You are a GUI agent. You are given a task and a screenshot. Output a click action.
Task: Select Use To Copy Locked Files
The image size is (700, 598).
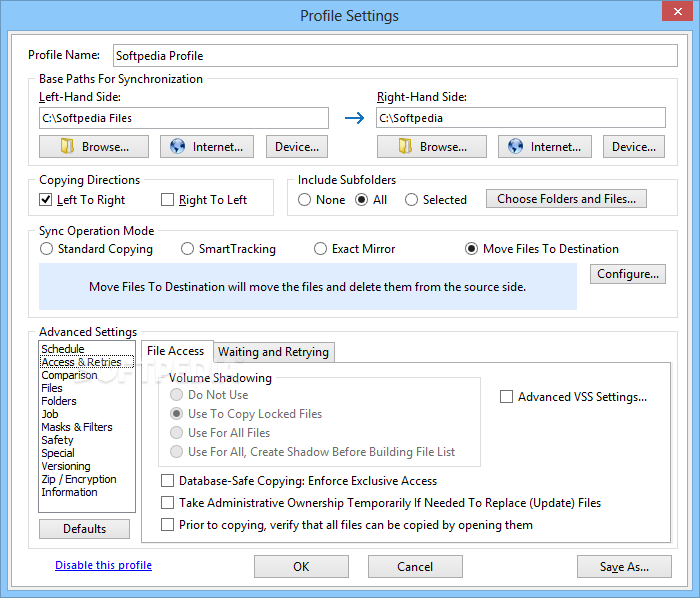coord(177,414)
